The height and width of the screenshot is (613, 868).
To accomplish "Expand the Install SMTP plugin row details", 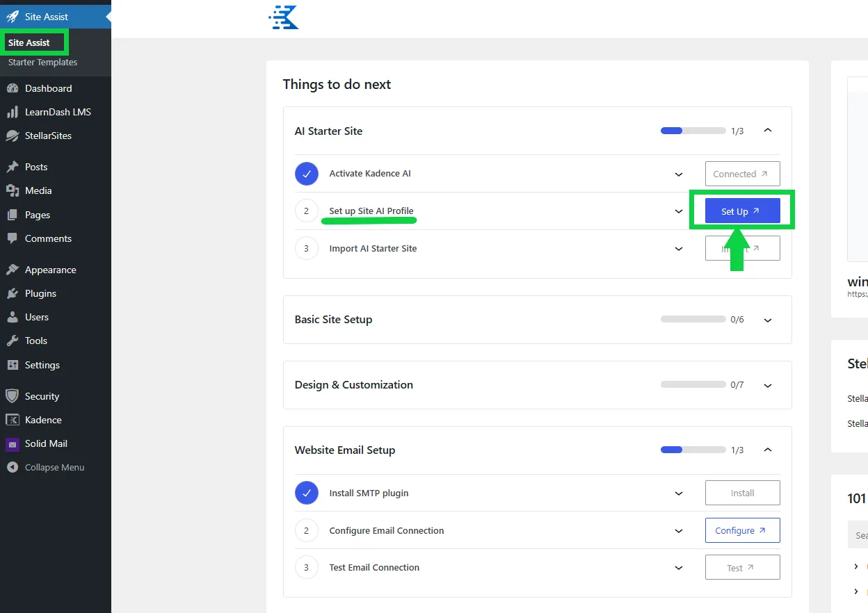I will tap(679, 493).
